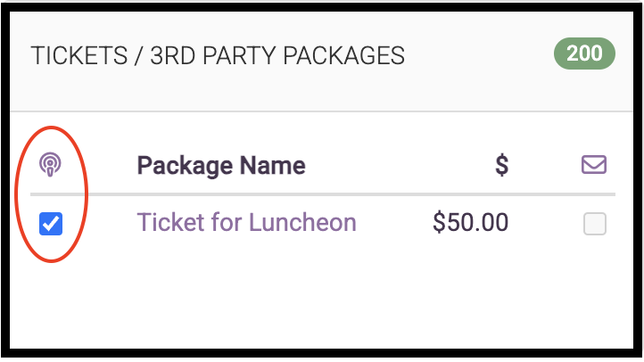Enable the email checkbox for Ticket for Luncheon
The image size is (644, 362).
595,224
